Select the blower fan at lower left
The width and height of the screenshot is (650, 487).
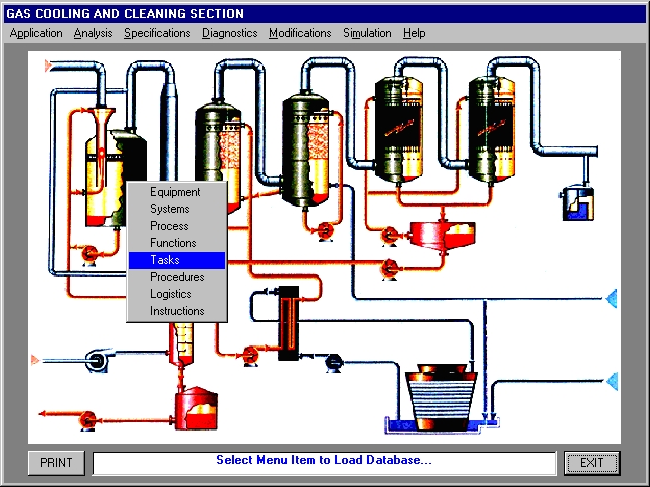[98, 361]
